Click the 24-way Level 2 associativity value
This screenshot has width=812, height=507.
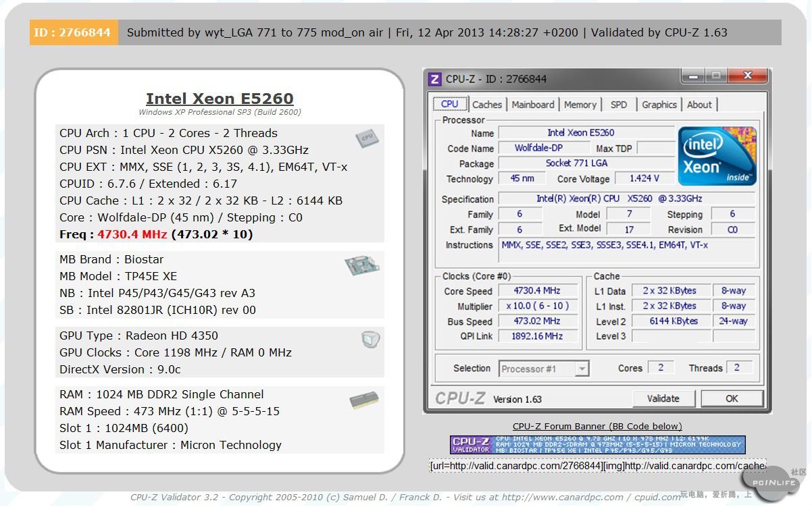pos(734,321)
